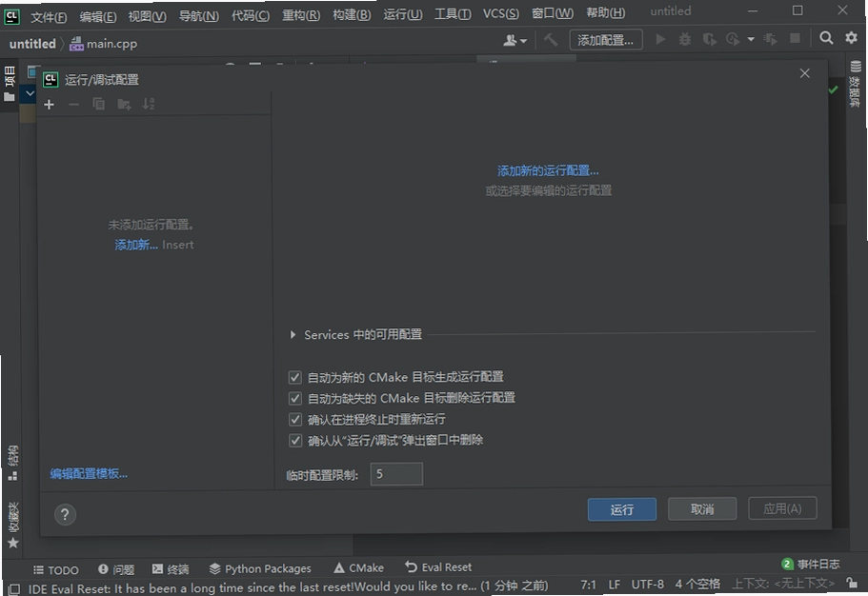Open the 终端 terminal tool window tab

click(x=171, y=569)
